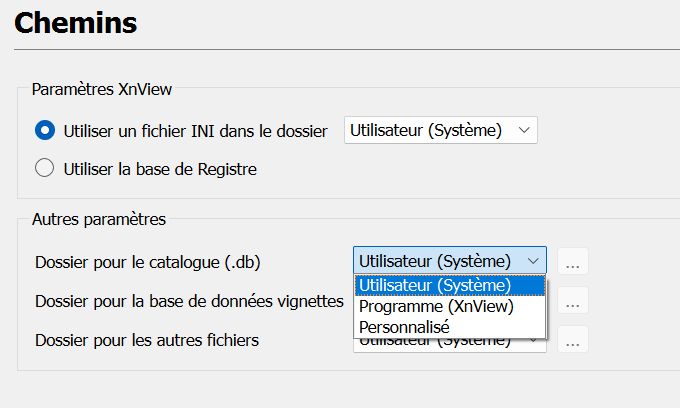Viewport: 680px width, 408px height.
Task: Open the 'autres fichiers' folder dropdown
Action: pos(450,342)
